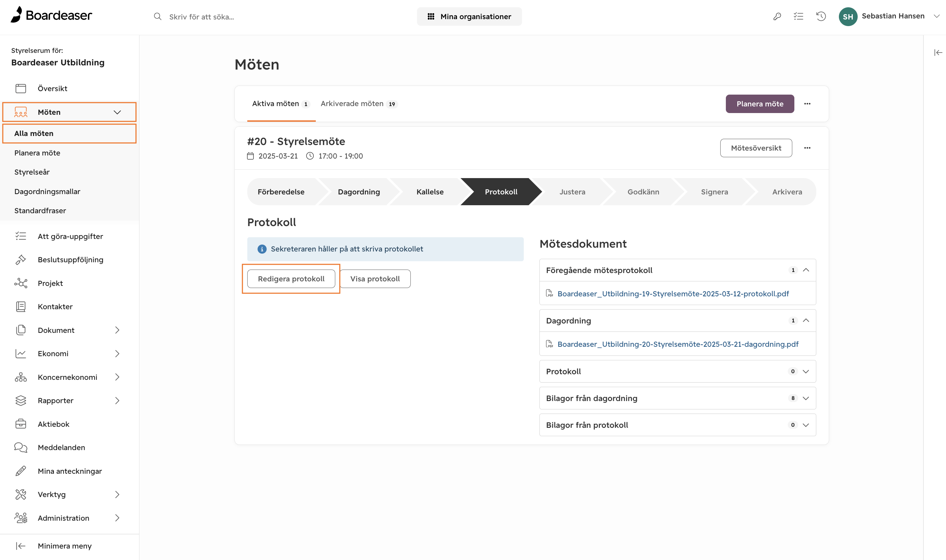Click the Boardeaser logo
The height and width of the screenshot is (560, 946).
pyautogui.click(x=51, y=15)
